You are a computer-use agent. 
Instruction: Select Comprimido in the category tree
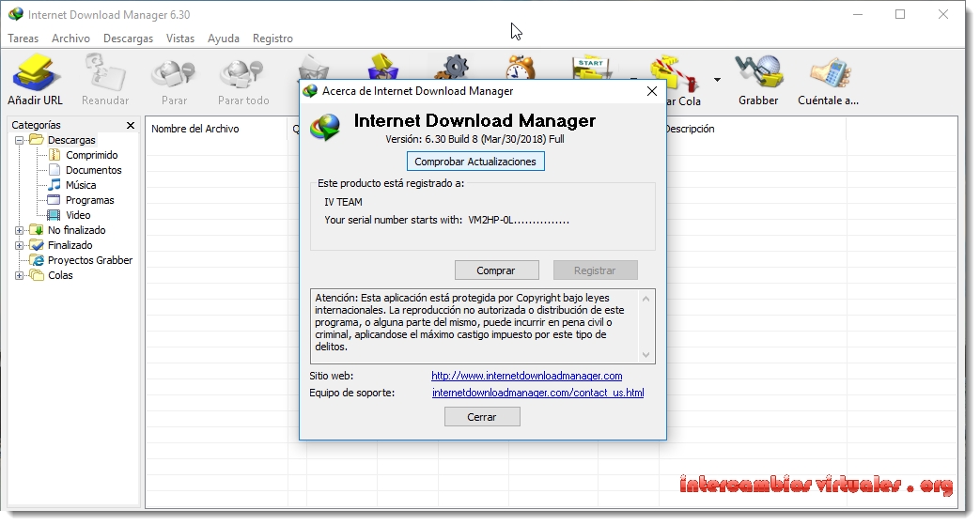(x=92, y=155)
